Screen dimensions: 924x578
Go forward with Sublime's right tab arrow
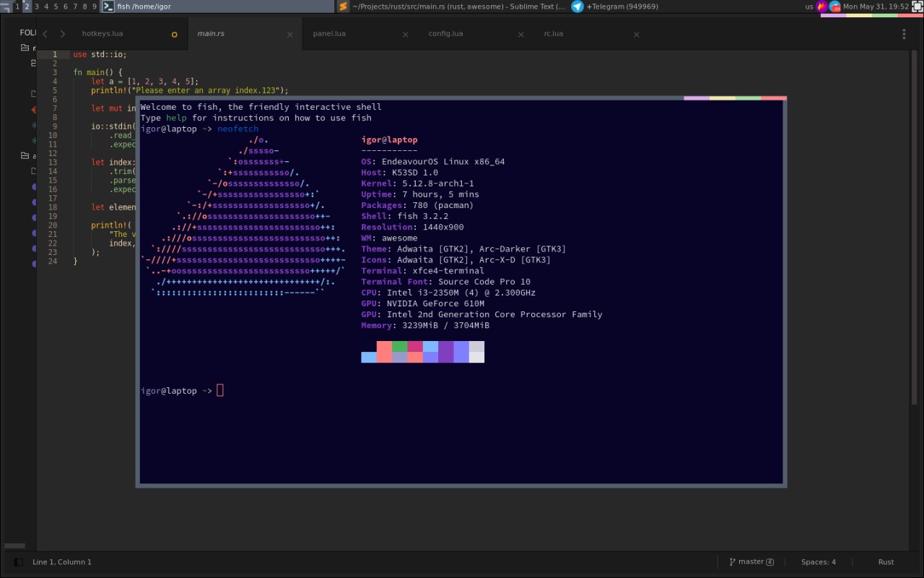[63, 34]
